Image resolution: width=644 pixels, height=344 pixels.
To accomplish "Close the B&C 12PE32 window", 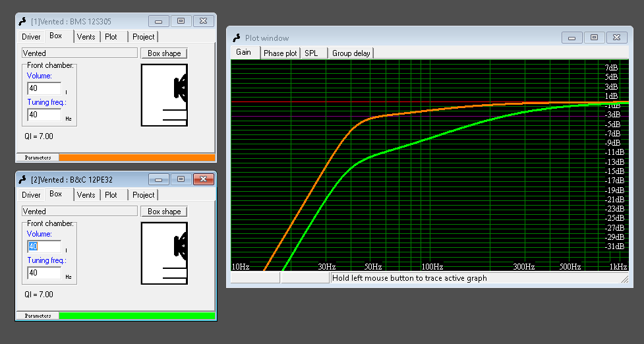I will point(204,179).
